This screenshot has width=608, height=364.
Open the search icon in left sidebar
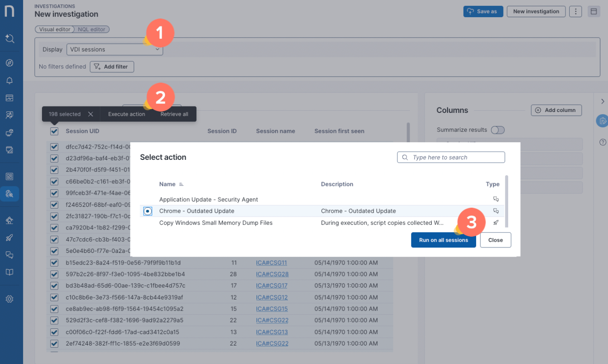coord(9,38)
